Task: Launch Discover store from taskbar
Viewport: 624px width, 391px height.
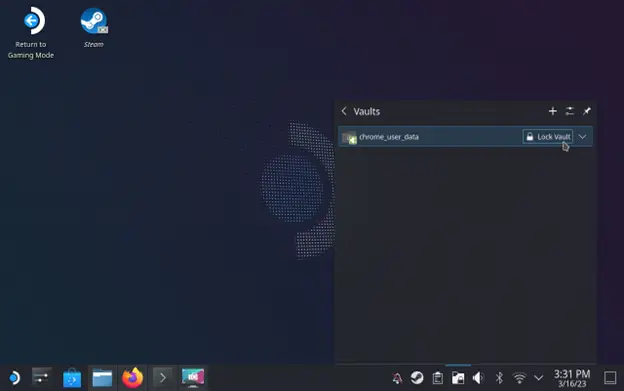Action: (x=72, y=377)
